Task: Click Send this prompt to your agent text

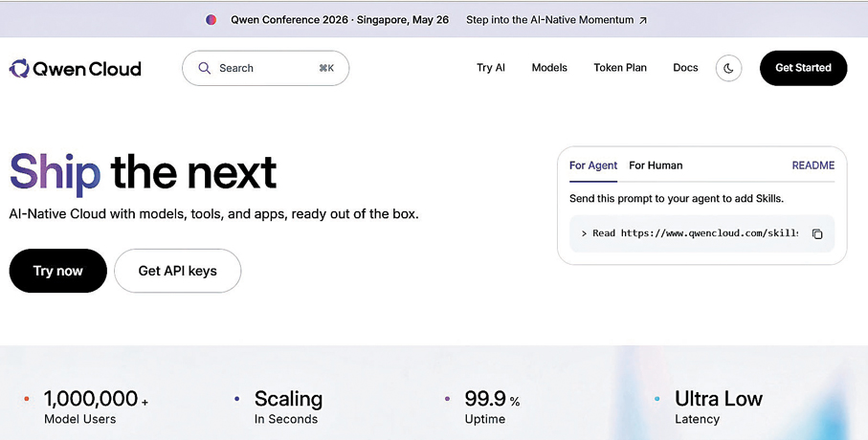Action: pyautogui.click(x=677, y=199)
